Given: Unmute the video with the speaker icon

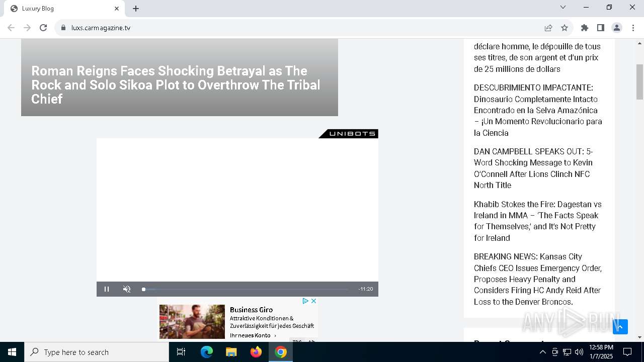Looking at the screenshot, I should tap(127, 289).
